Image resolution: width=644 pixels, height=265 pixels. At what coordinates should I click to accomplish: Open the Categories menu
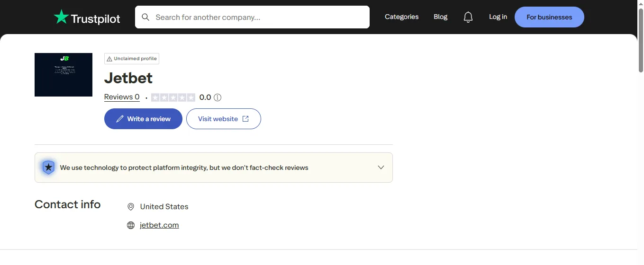[x=401, y=17]
